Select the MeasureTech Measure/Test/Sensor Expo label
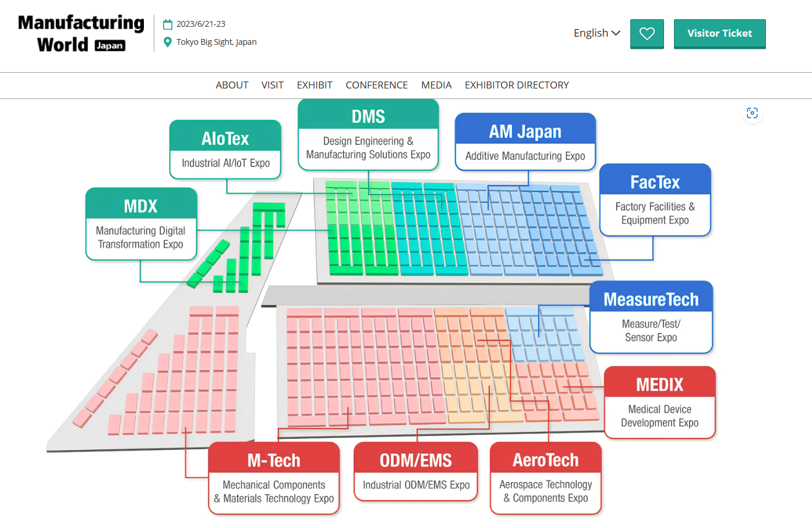The height and width of the screenshot is (528, 812). [x=651, y=317]
